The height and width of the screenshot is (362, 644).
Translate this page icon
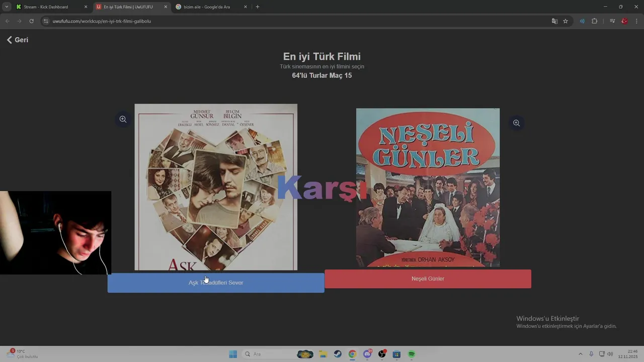pyautogui.click(x=554, y=21)
